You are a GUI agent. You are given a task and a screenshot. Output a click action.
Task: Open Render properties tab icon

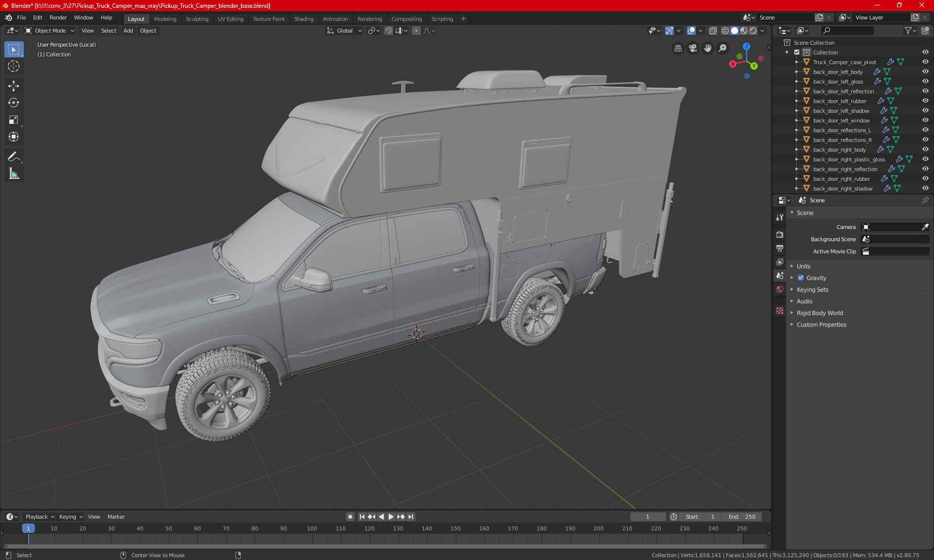[780, 234]
